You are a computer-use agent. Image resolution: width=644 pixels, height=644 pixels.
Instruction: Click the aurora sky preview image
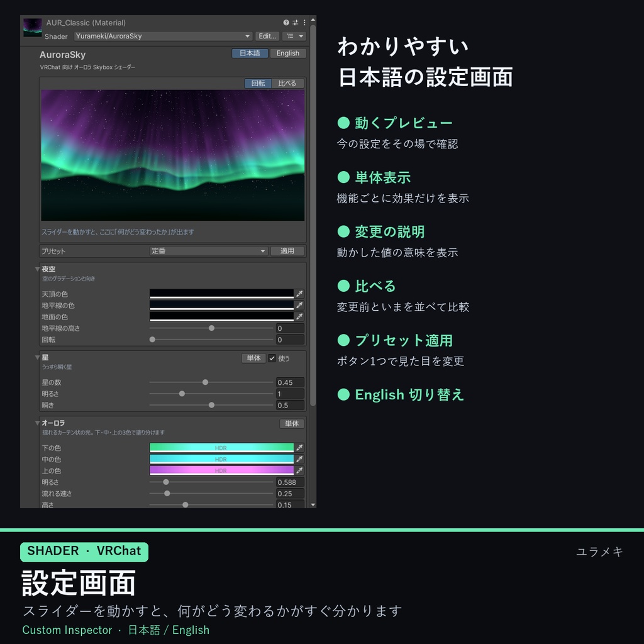[172, 155]
